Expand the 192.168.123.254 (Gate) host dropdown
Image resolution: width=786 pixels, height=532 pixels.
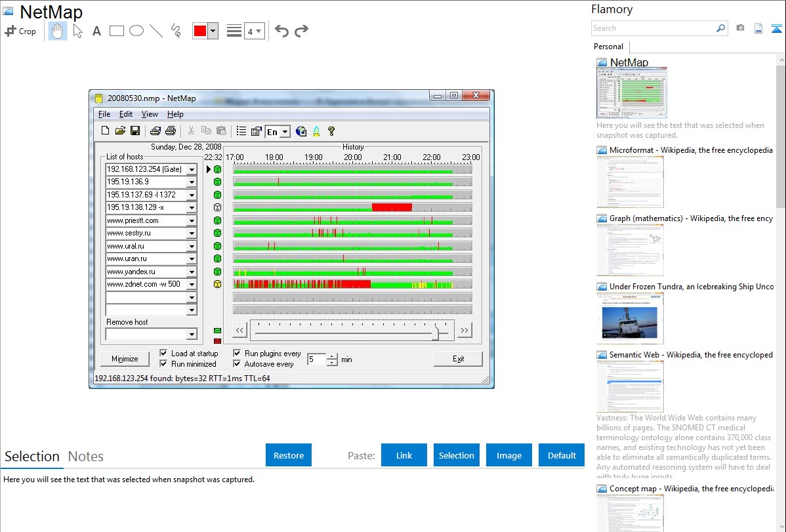click(x=192, y=169)
